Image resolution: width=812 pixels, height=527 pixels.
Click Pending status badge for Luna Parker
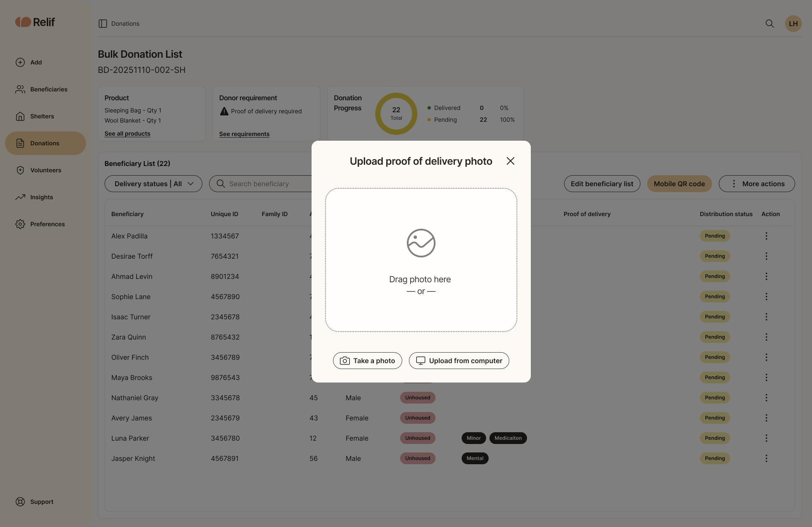[715, 438]
